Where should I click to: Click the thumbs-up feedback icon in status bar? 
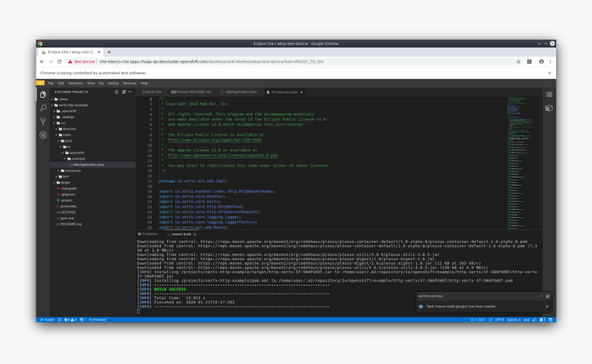click(535, 320)
